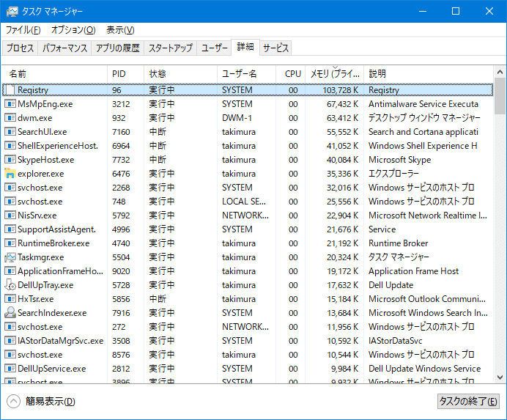Image resolution: width=507 pixels, height=420 pixels.
Task: Click the dwm.exe process icon
Action: 10,118
